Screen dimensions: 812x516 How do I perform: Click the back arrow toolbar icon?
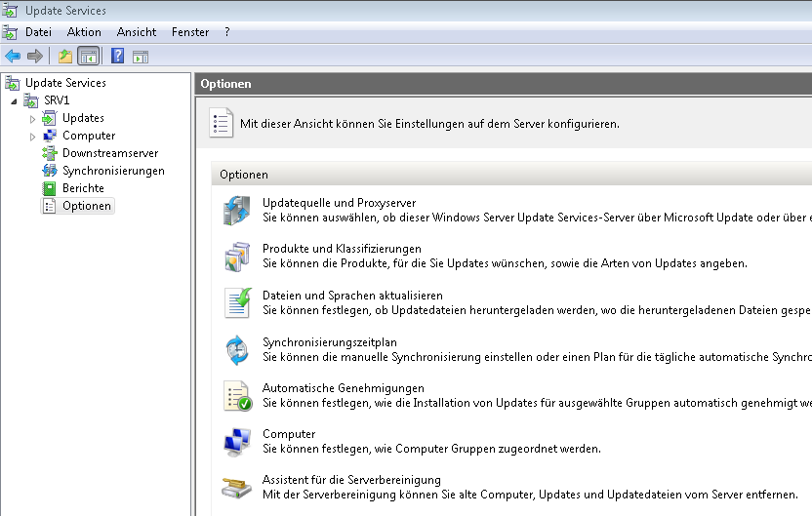(13, 57)
